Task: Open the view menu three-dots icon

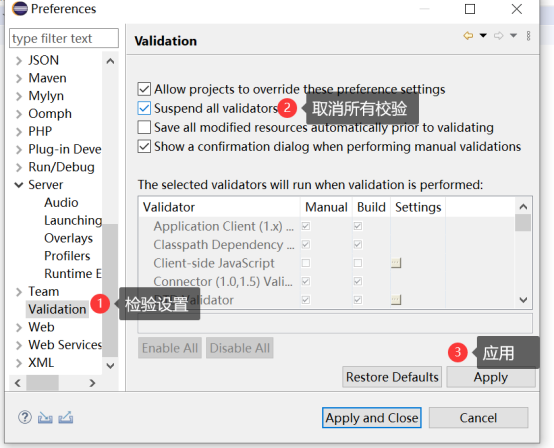Action: point(528,36)
